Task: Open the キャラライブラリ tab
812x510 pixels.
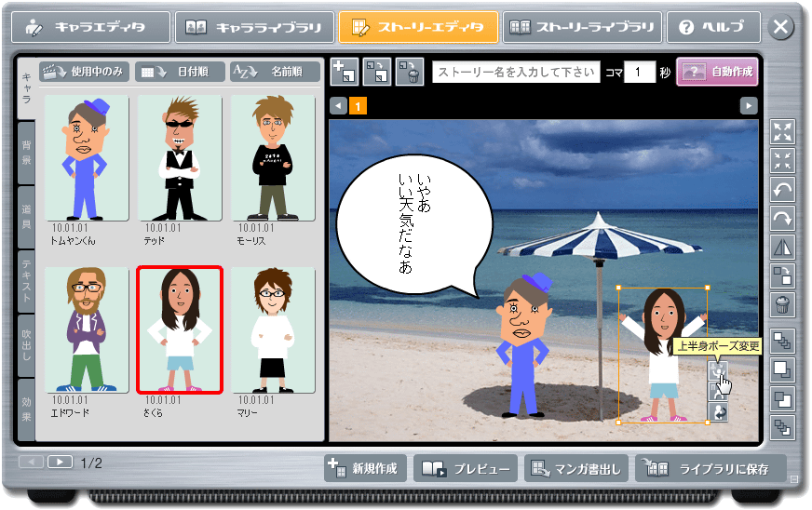Action: 254,28
